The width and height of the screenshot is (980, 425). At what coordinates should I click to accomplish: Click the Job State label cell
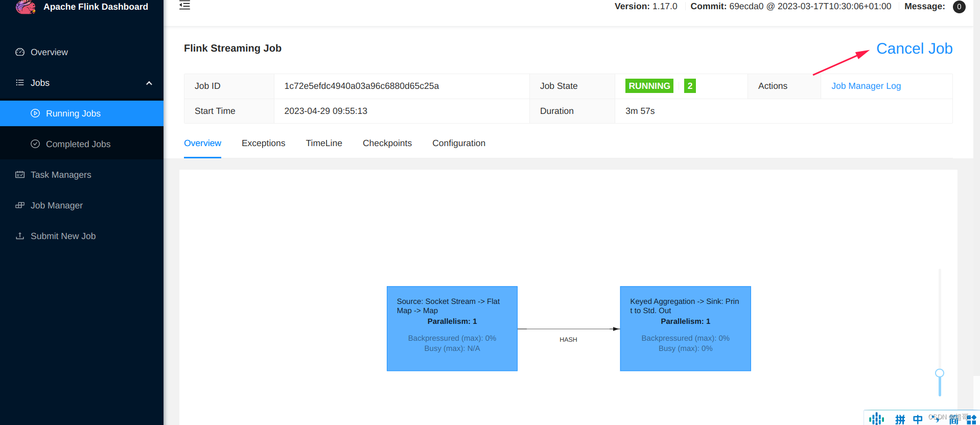click(572, 86)
